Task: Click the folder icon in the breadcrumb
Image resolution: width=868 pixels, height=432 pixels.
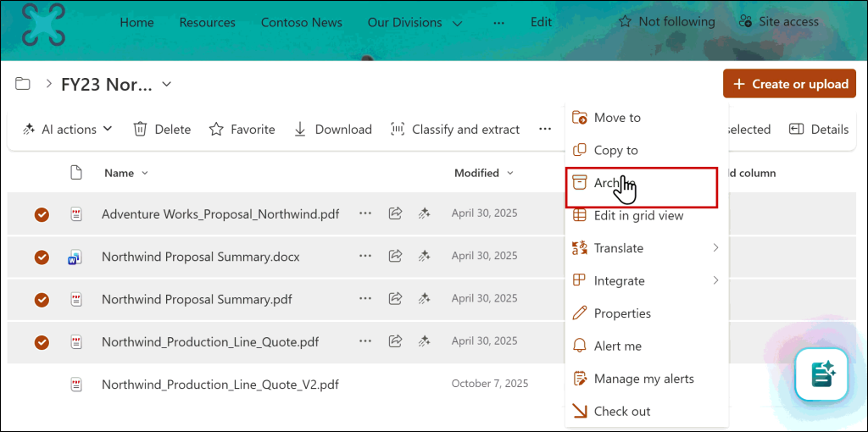Action: pos(23,84)
